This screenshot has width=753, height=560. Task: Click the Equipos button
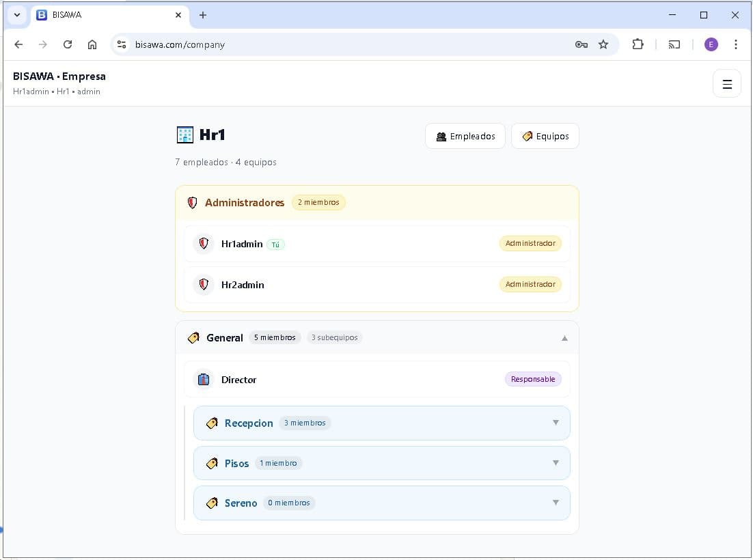(545, 136)
